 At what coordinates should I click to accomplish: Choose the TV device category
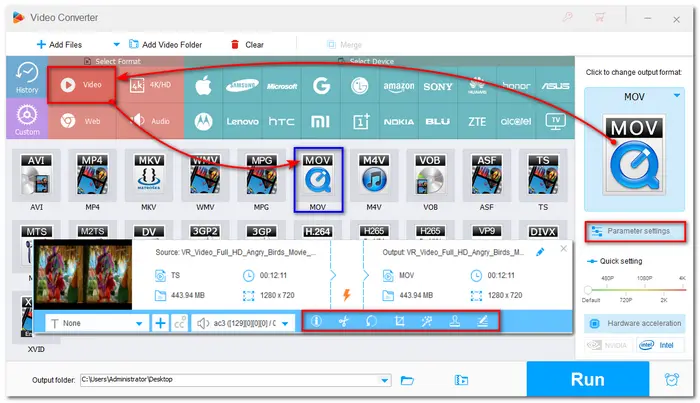pos(555,121)
